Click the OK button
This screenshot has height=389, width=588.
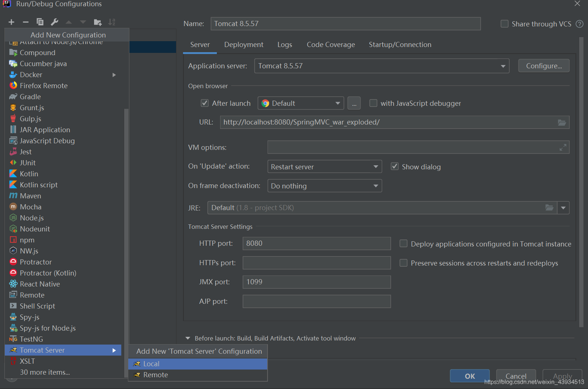(470, 376)
